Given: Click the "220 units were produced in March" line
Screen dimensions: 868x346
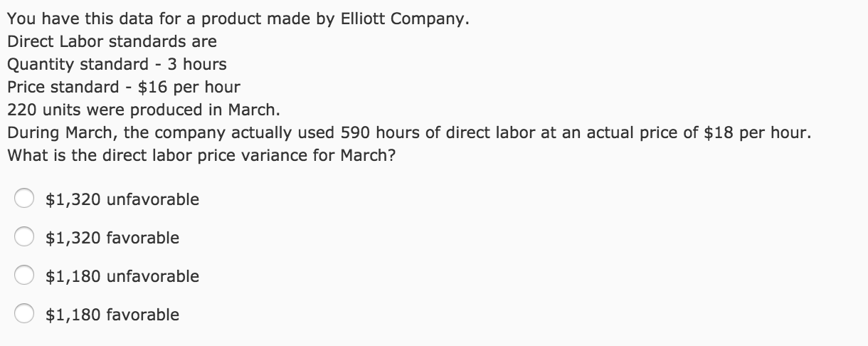Looking at the screenshot, I should [144, 110].
